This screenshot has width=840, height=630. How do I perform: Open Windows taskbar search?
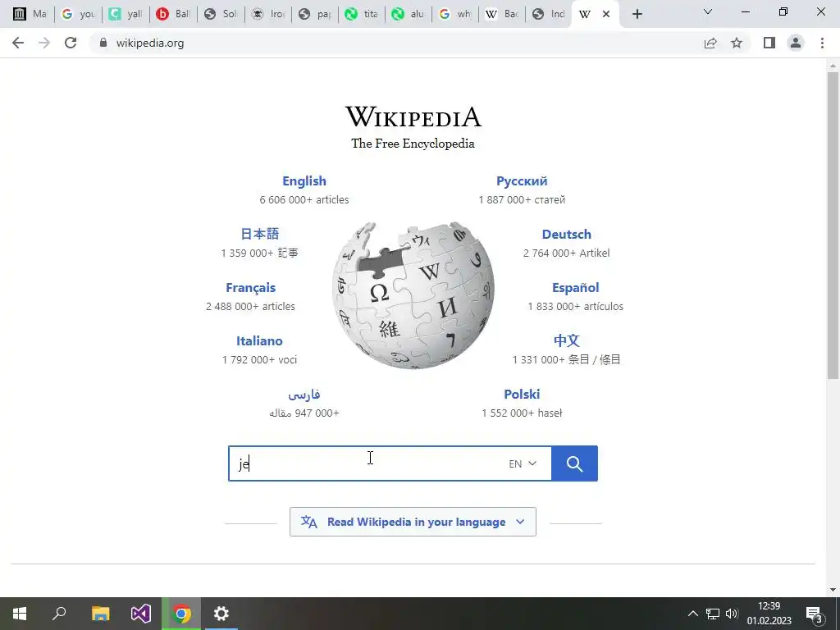59,614
